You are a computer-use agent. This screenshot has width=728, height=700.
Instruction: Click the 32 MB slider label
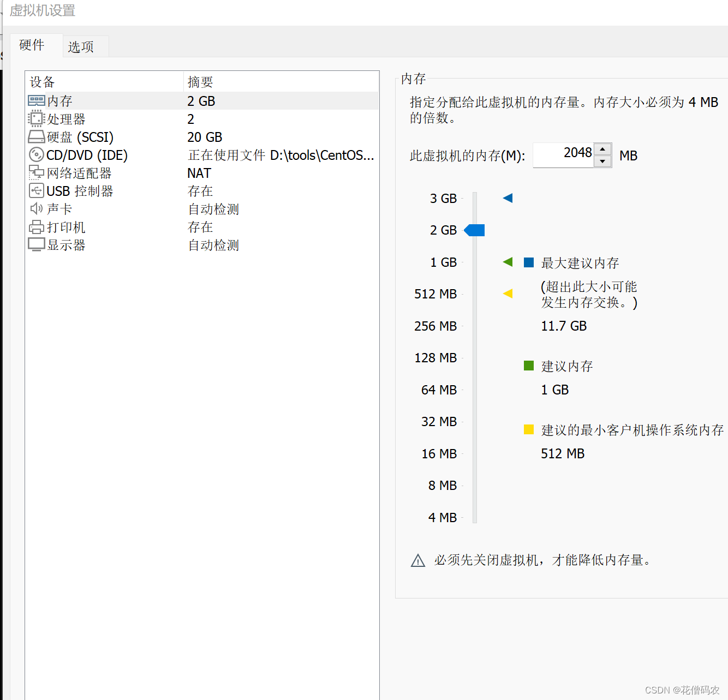439,422
